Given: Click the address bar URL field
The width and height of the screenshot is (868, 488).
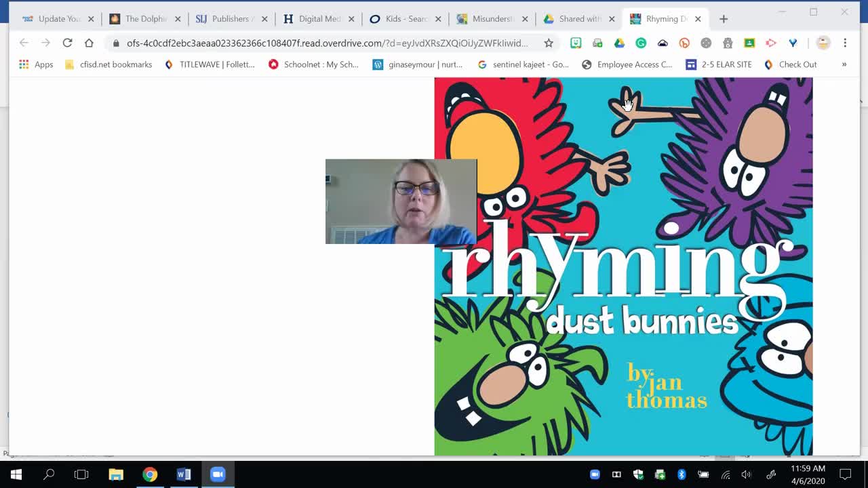Looking at the screenshot, I should (x=327, y=43).
